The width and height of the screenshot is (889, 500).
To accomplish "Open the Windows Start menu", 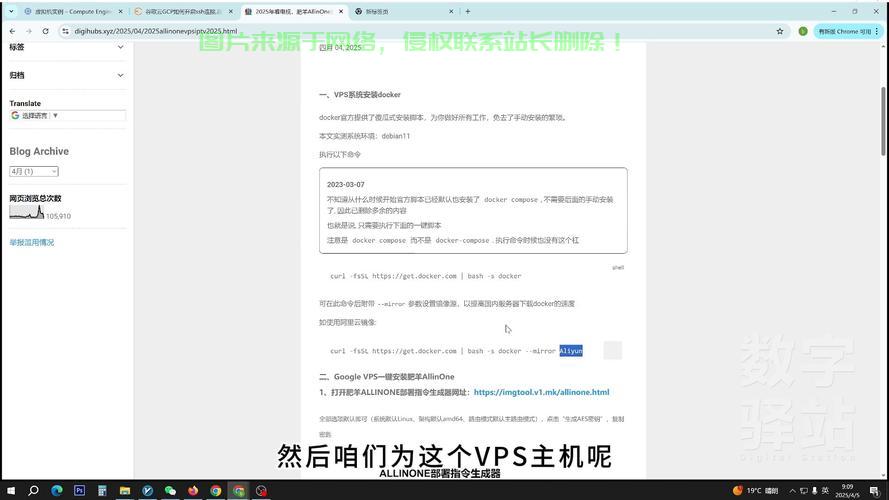I will 11,490.
